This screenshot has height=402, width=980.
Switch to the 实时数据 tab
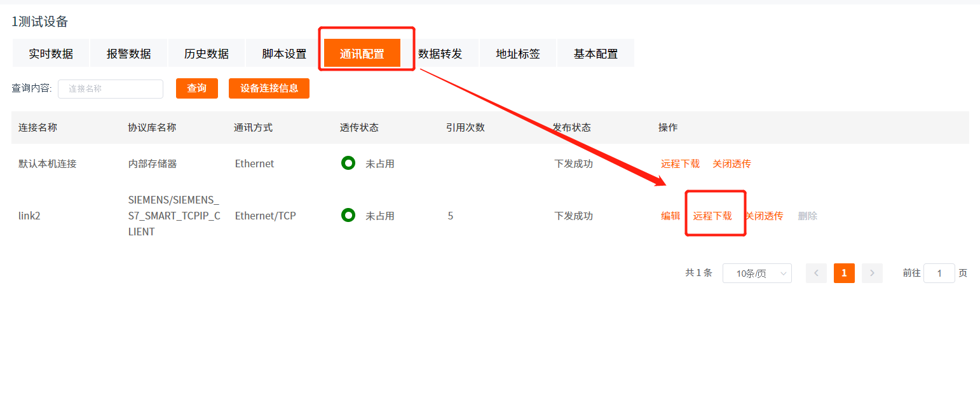click(x=51, y=53)
